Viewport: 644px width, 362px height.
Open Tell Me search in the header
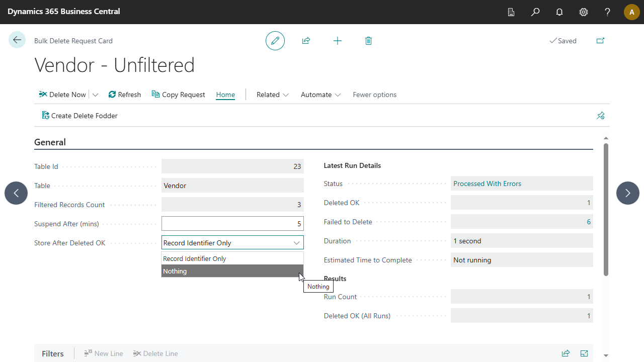[x=535, y=12]
